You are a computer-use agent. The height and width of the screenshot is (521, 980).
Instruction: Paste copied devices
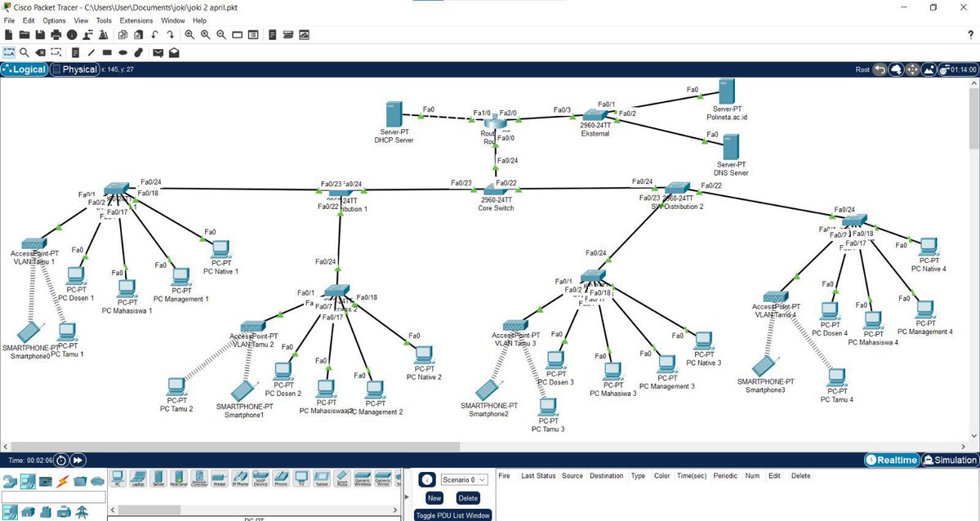click(139, 35)
